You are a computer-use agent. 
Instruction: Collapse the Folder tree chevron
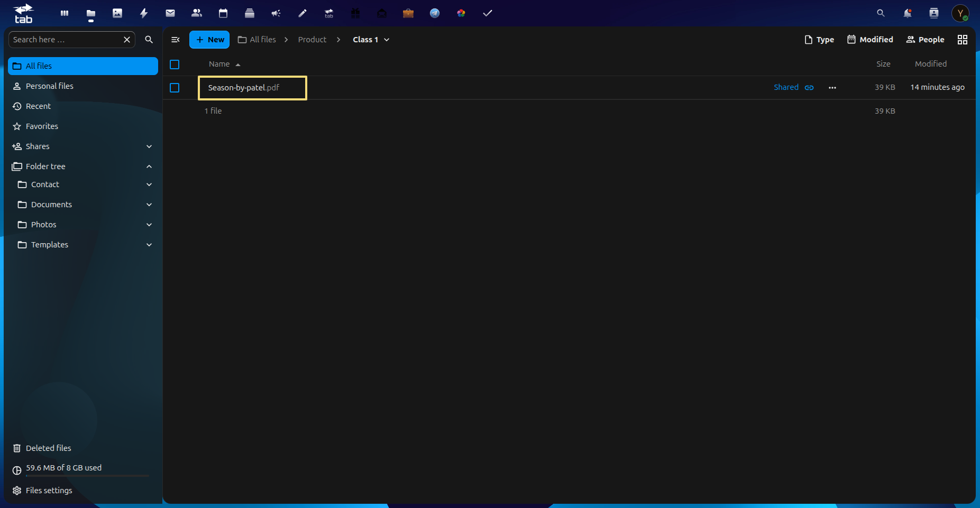point(149,167)
